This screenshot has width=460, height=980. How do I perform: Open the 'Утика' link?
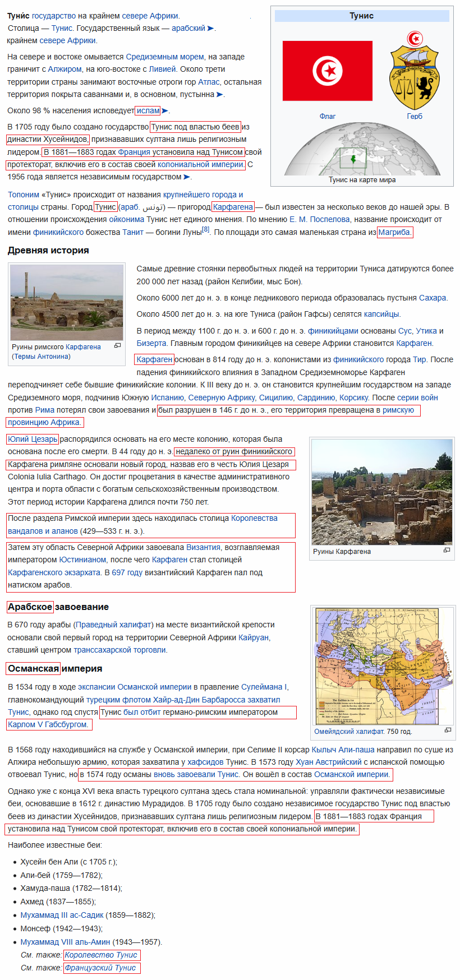pyautogui.click(x=426, y=331)
